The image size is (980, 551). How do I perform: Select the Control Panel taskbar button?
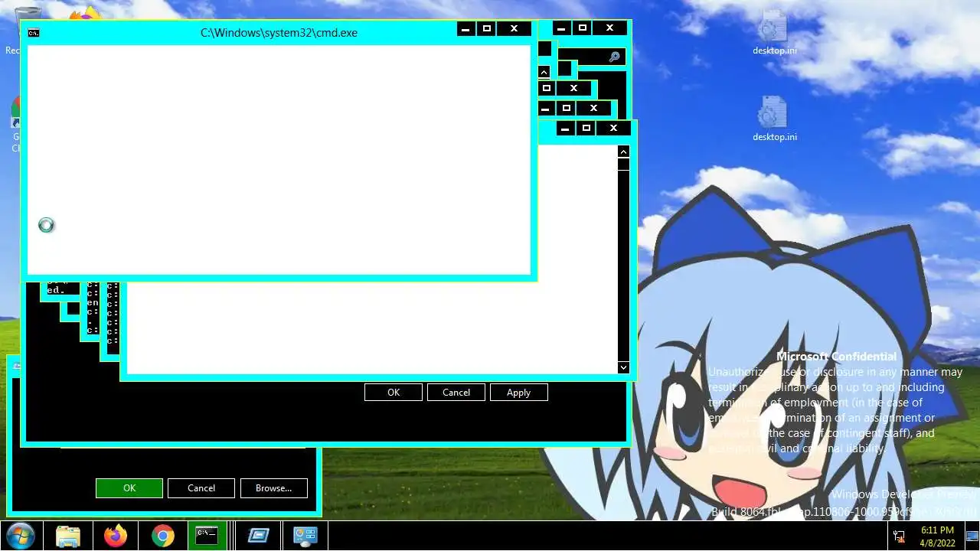[x=305, y=536]
